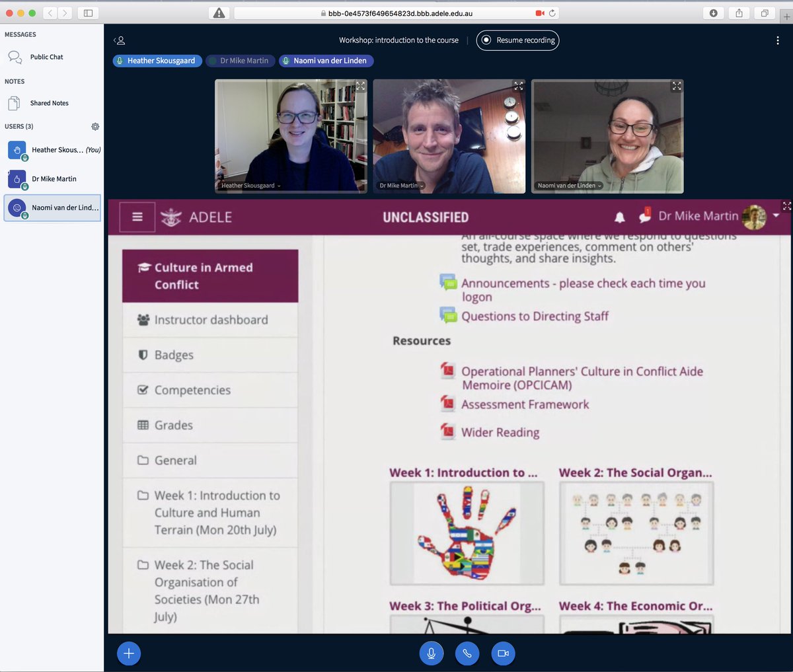Open the actions menu via blue plus button

pos(129,653)
